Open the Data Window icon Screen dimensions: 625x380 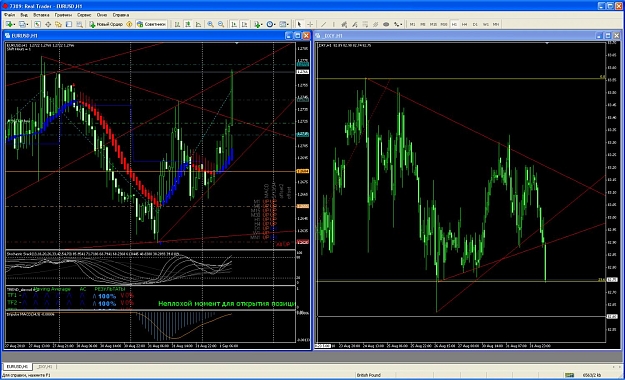click(48, 24)
